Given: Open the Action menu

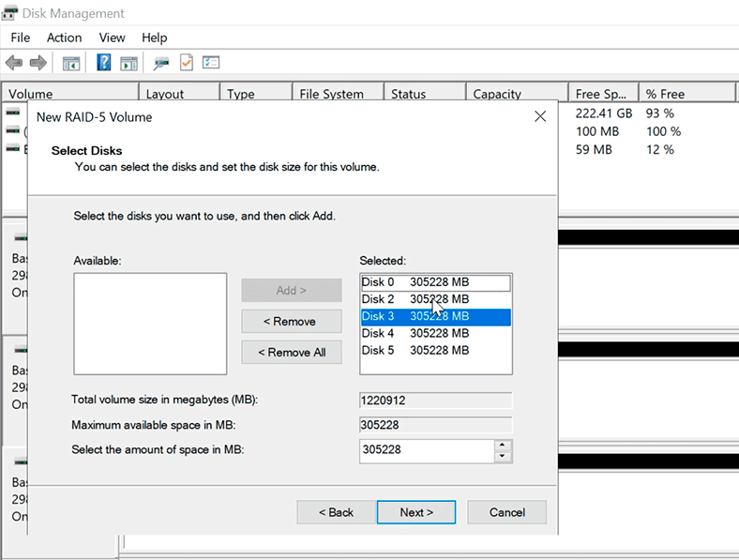Looking at the screenshot, I should (64, 38).
